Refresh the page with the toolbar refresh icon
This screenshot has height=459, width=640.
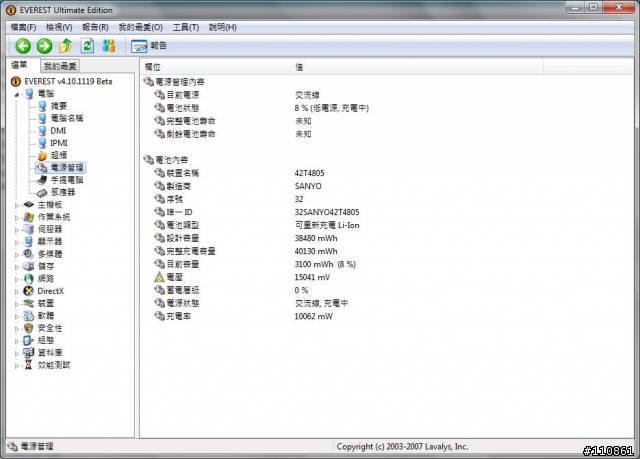point(87,46)
